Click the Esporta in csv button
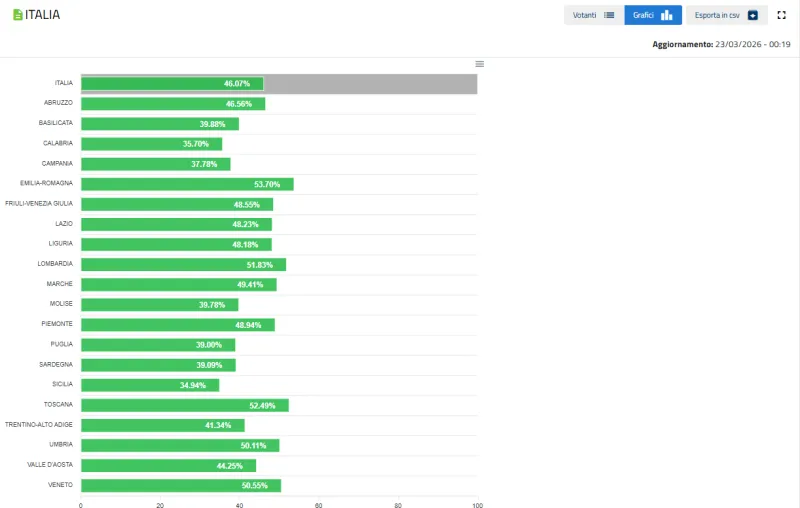 coord(726,15)
